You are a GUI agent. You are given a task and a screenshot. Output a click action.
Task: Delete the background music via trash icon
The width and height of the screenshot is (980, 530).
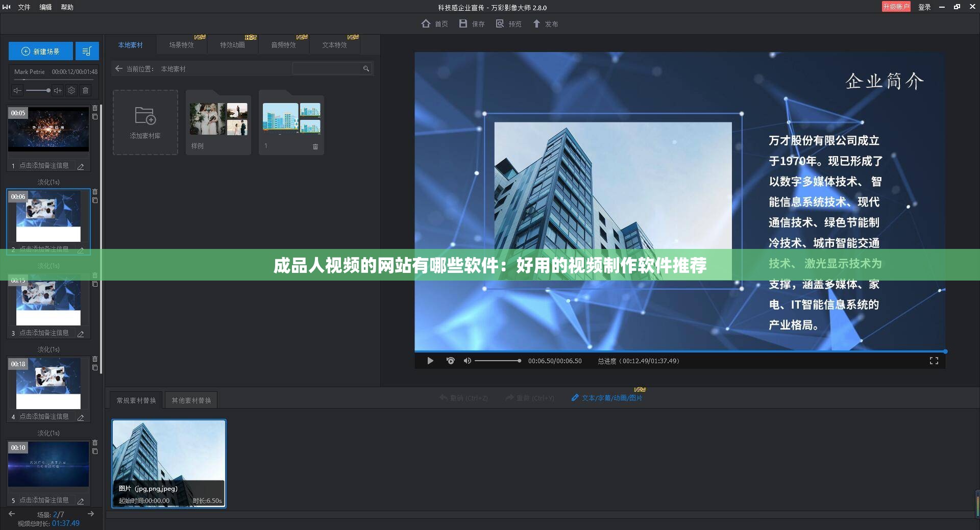86,90
